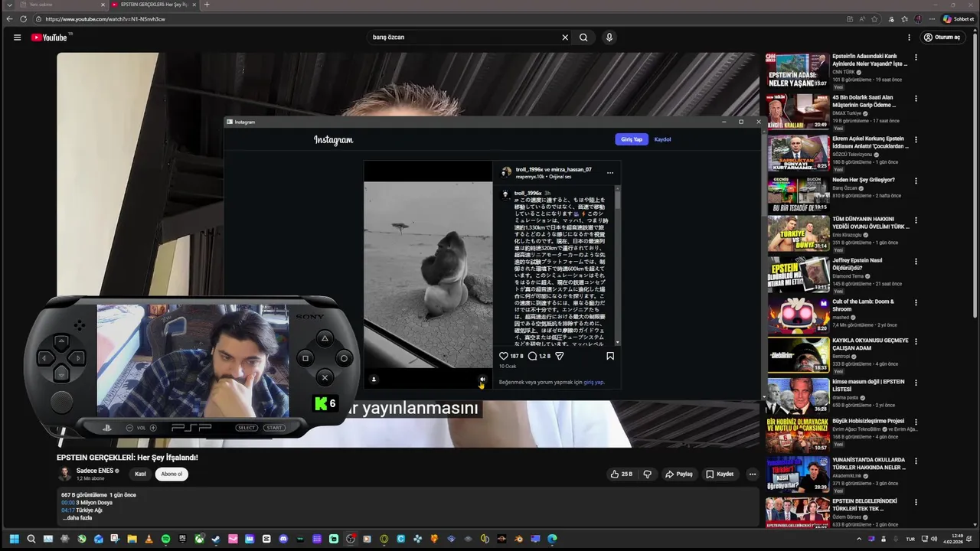Subscribe with the Abone ol button
Screen dimensions: 980x551
tap(171, 474)
